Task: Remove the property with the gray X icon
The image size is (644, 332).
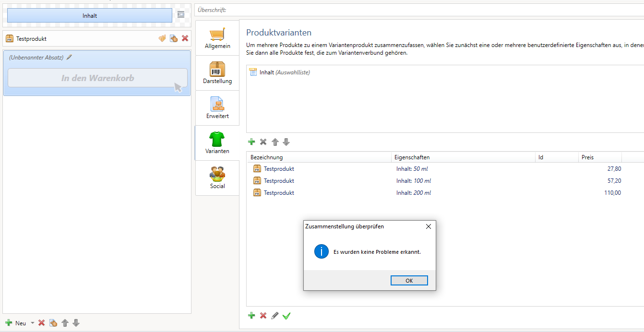Action: click(263, 142)
